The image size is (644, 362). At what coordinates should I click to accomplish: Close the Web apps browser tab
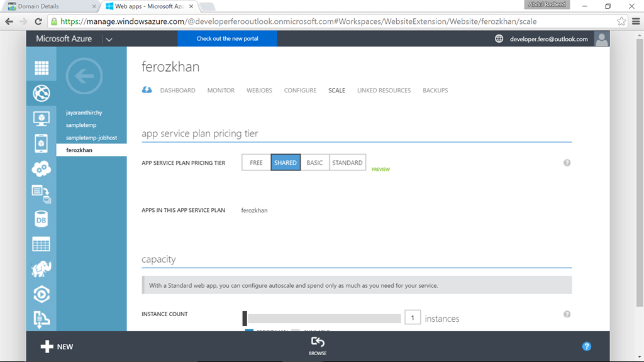click(x=191, y=6)
